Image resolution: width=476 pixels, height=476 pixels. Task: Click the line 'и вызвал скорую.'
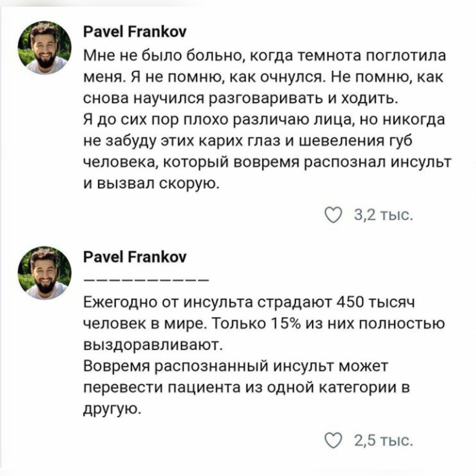coord(151,183)
